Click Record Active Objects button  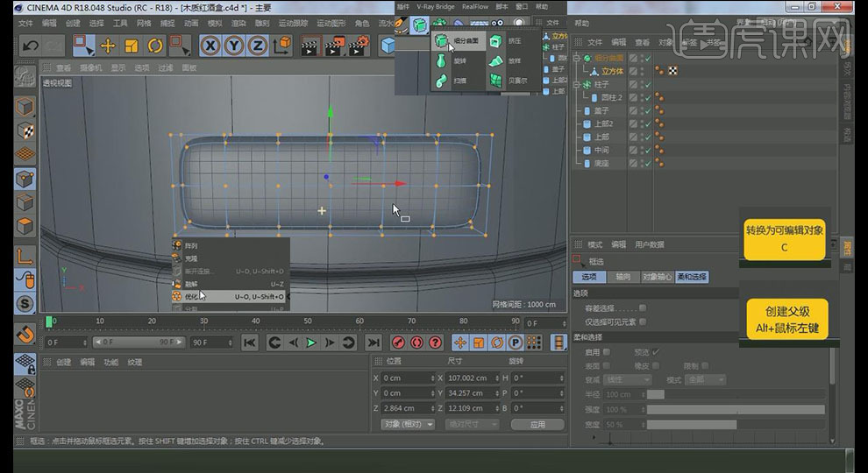(x=397, y=343)
